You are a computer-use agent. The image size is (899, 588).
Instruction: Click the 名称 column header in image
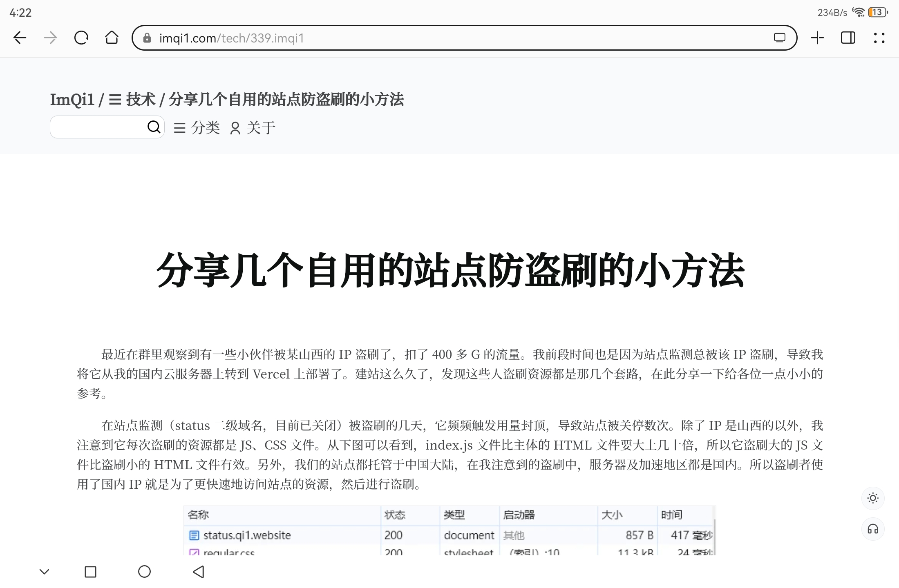[x=198, y=515]
